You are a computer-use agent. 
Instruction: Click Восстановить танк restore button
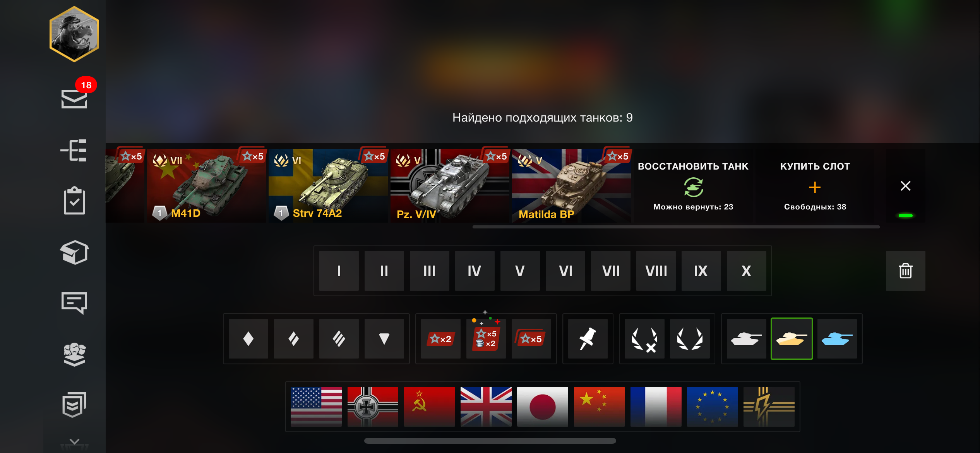click(x=693, y=186)
